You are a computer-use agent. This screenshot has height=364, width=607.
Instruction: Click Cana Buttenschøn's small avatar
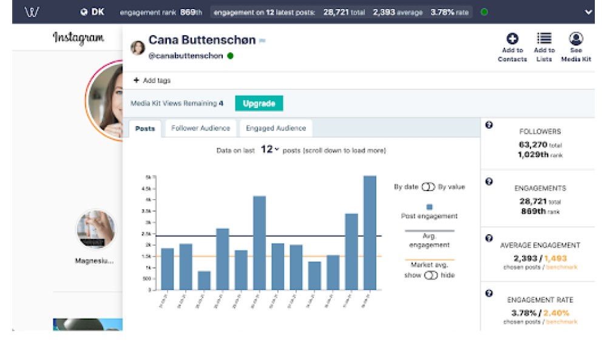tap(137, 48)
